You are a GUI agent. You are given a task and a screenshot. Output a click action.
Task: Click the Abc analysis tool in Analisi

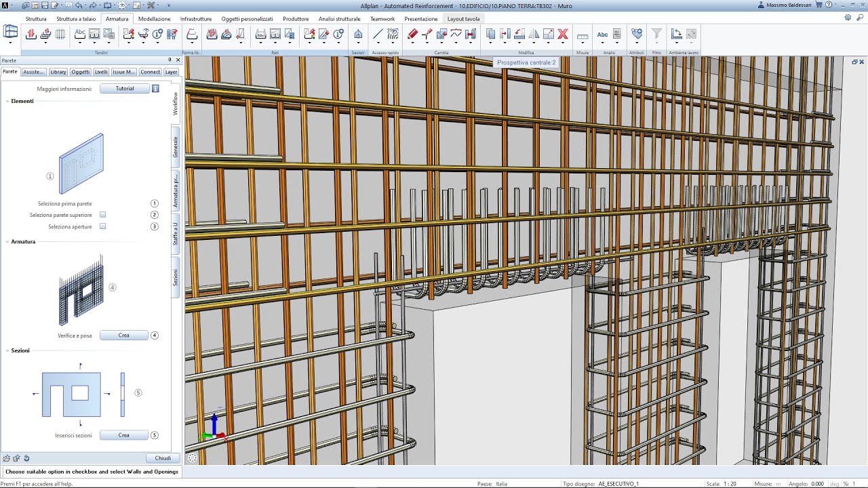pyautogui.click(x=602, y=35)
